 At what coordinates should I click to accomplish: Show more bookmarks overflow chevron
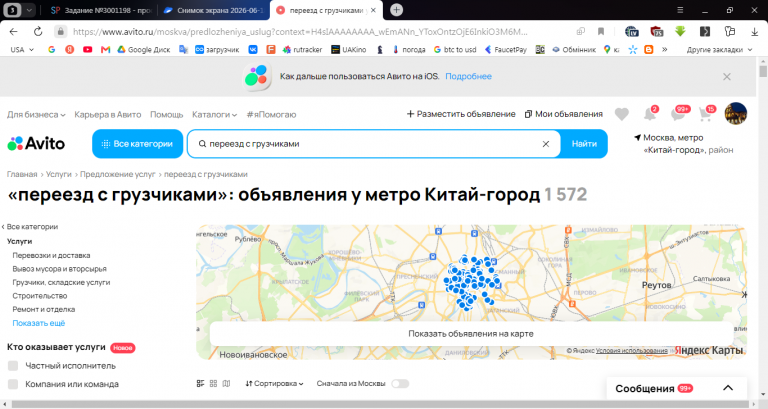[x=665, y=49]
